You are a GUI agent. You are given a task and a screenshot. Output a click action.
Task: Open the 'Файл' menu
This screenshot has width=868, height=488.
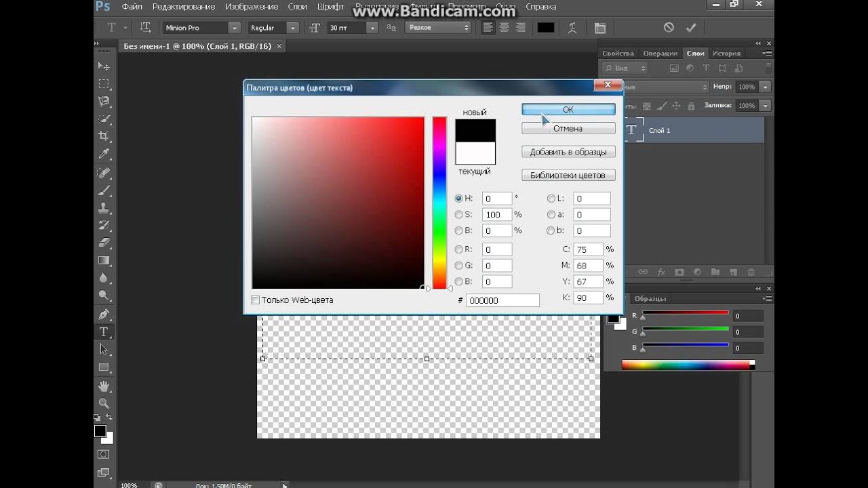pyautogui.click(x=132, y=7)
